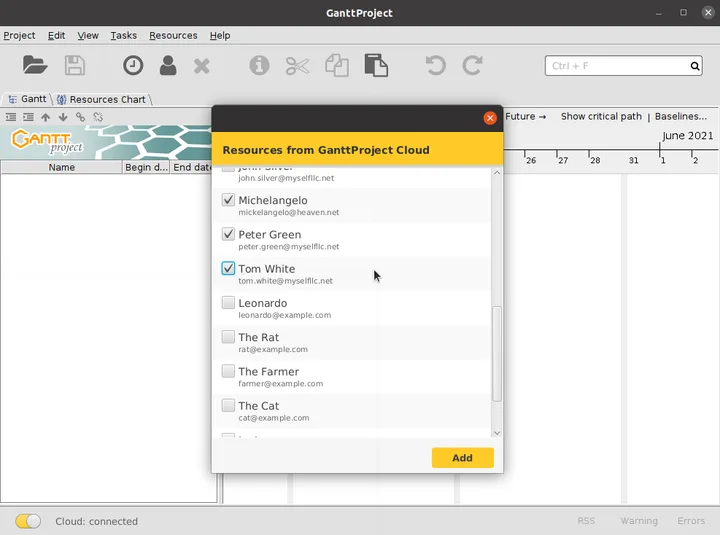Click the Name column header
This screenshot has width=720, height=535.
(62, 167)
